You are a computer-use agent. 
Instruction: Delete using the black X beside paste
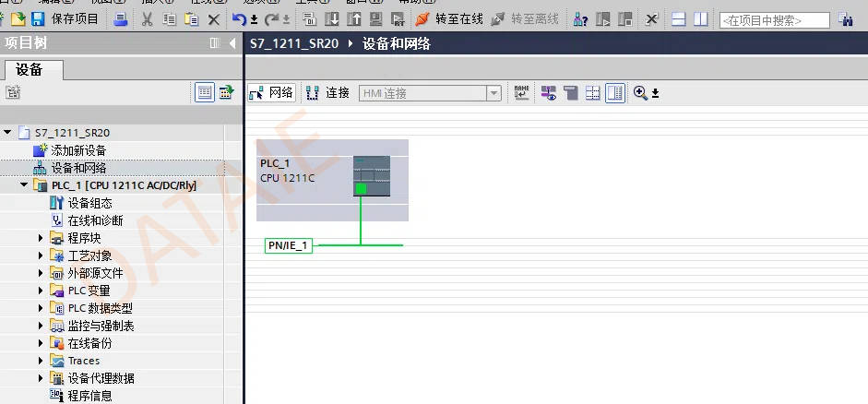pos(214,20)
